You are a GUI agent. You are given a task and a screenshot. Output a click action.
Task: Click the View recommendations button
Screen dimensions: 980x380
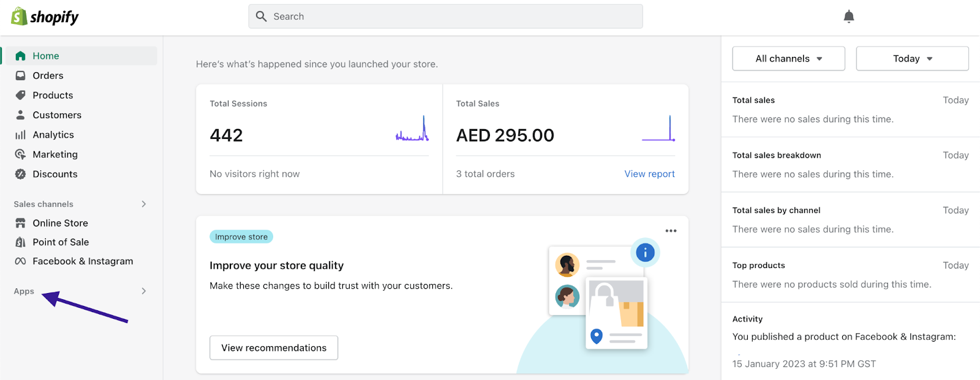pos(274,348)
